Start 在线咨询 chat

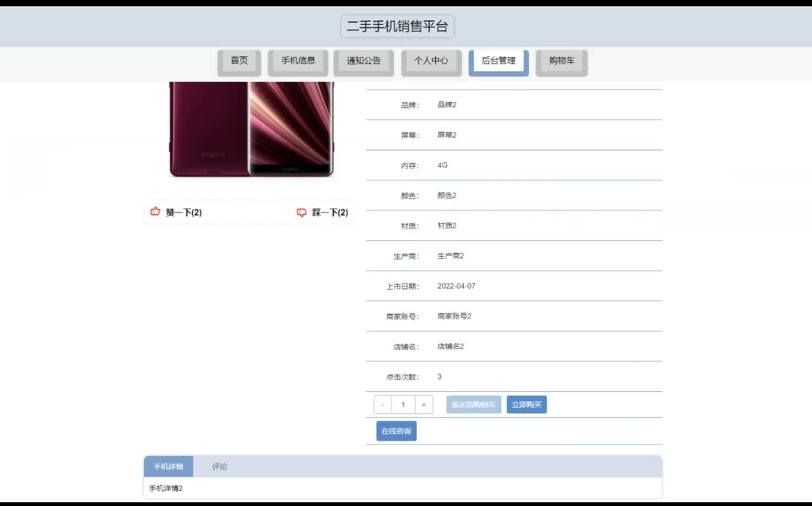[x=396, y=431]
